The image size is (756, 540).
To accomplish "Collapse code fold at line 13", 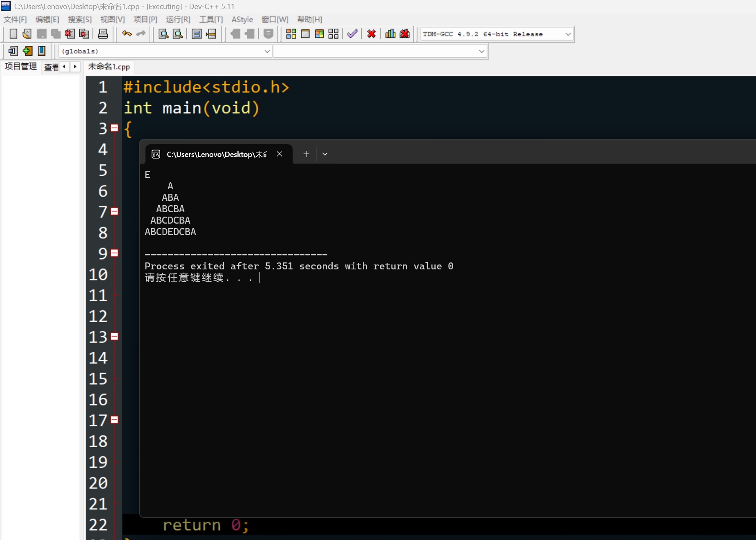I will pos(114,337).
